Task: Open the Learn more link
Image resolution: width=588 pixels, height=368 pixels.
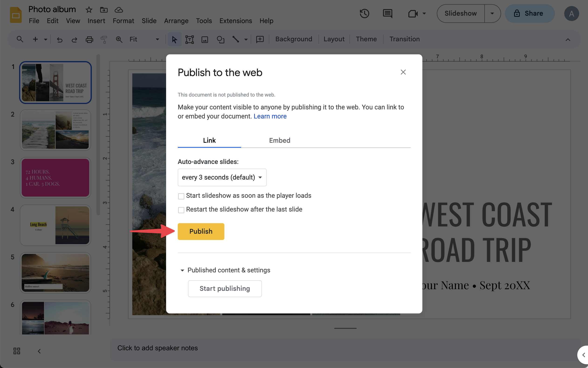Action: coord(270,116)
